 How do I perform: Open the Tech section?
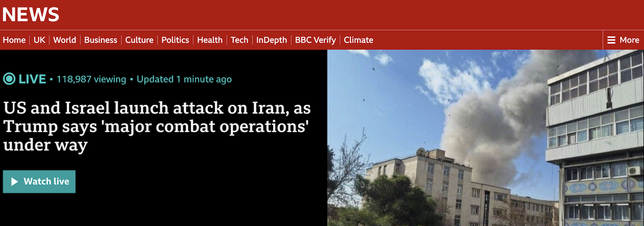click(x=240, y=40)
